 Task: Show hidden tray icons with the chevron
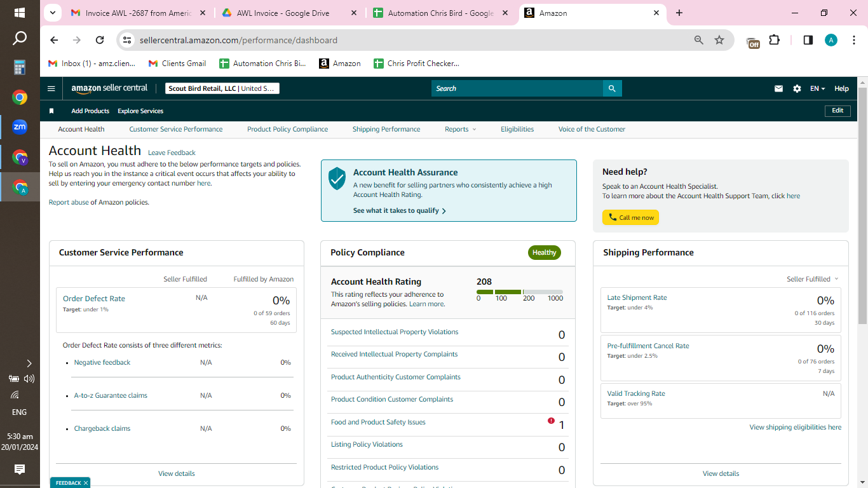(x=29, y=363)
